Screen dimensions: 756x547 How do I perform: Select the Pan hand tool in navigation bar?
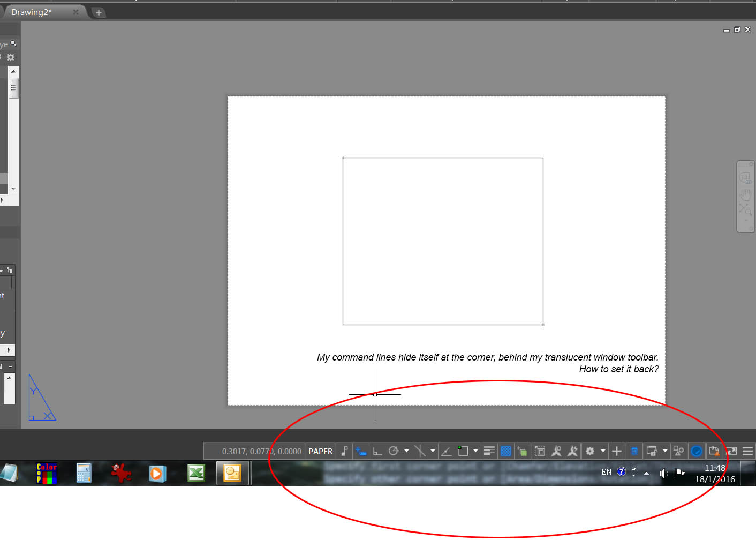pos(745,194)
